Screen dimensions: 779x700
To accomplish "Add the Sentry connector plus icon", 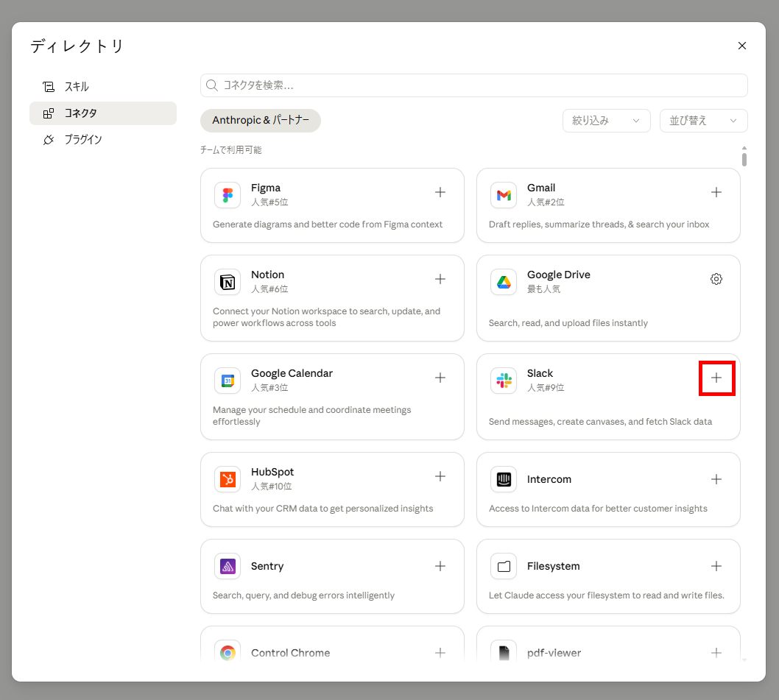I will (x=440, y=566).
